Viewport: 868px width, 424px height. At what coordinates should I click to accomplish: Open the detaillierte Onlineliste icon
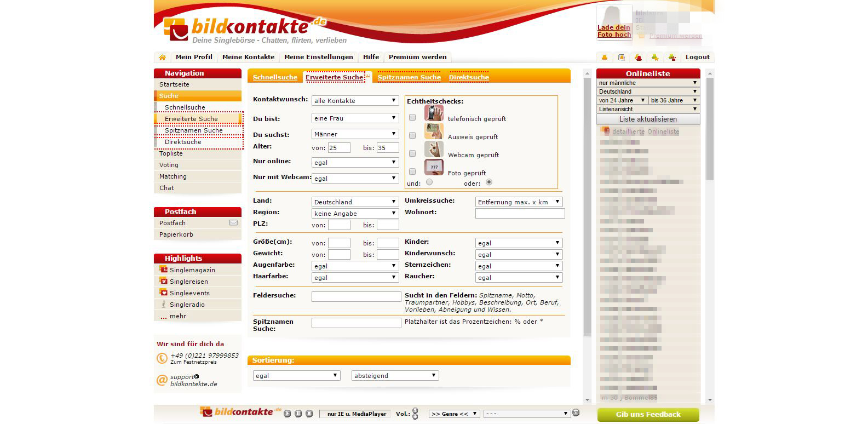pos(606,131)
